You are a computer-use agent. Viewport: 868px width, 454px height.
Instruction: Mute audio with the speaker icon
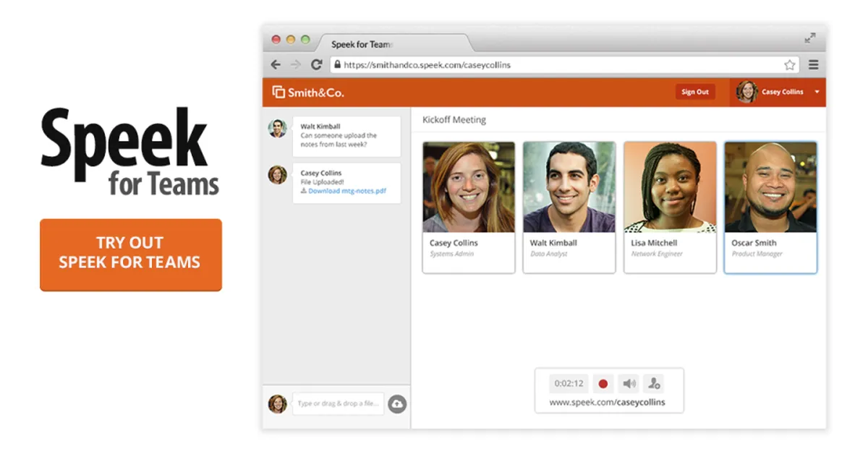click(629, 383)
